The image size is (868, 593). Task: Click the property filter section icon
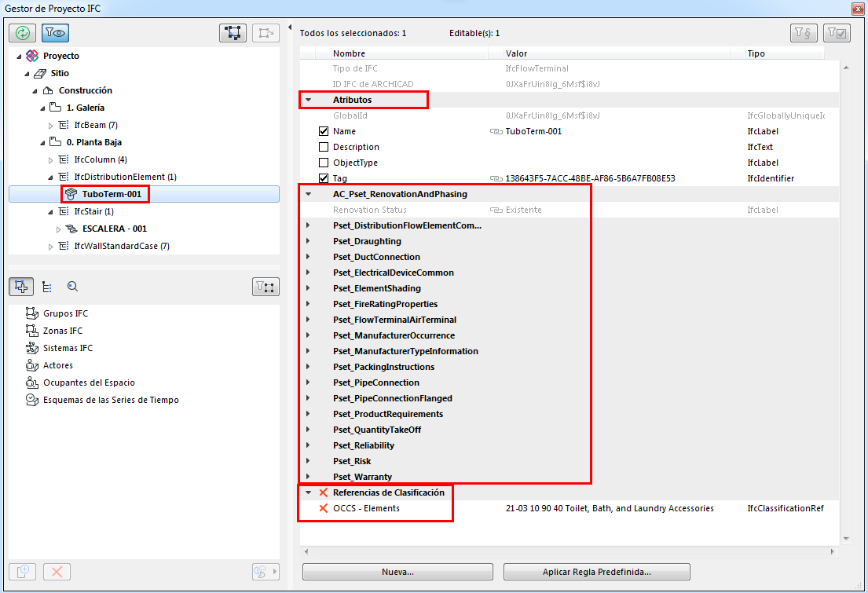click(804, 33)
